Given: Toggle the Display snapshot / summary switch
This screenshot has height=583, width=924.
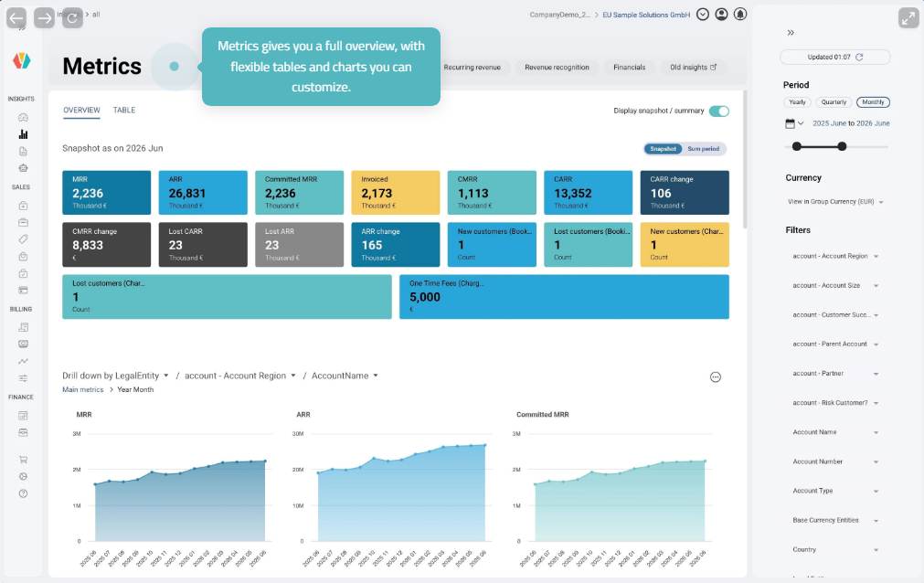Looking at the screenshot, I should [x=719, y=111].
